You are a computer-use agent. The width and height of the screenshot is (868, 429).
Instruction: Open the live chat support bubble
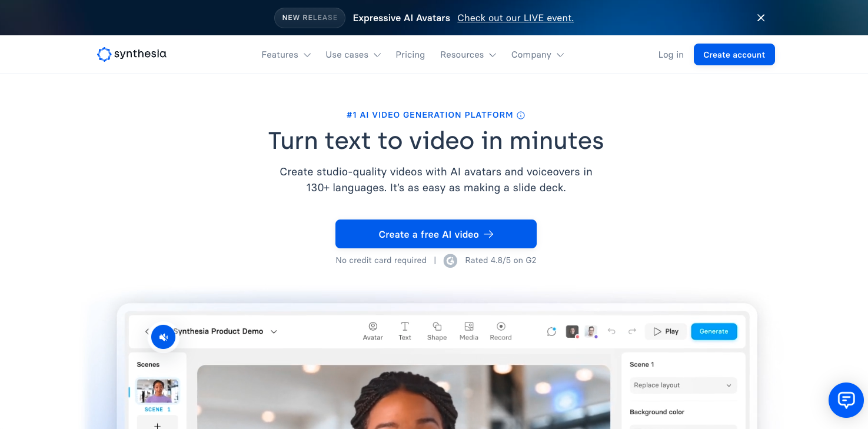846,400
